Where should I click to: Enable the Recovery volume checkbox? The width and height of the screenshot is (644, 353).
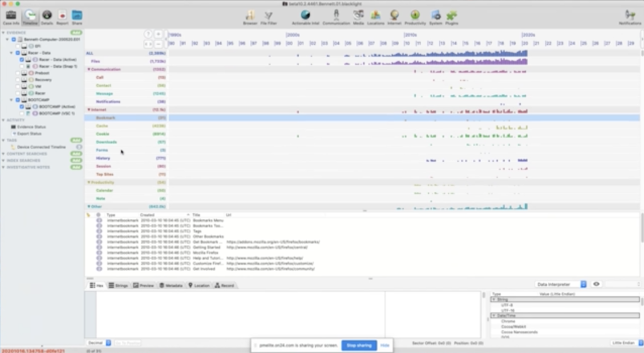[x=18, y=80]
